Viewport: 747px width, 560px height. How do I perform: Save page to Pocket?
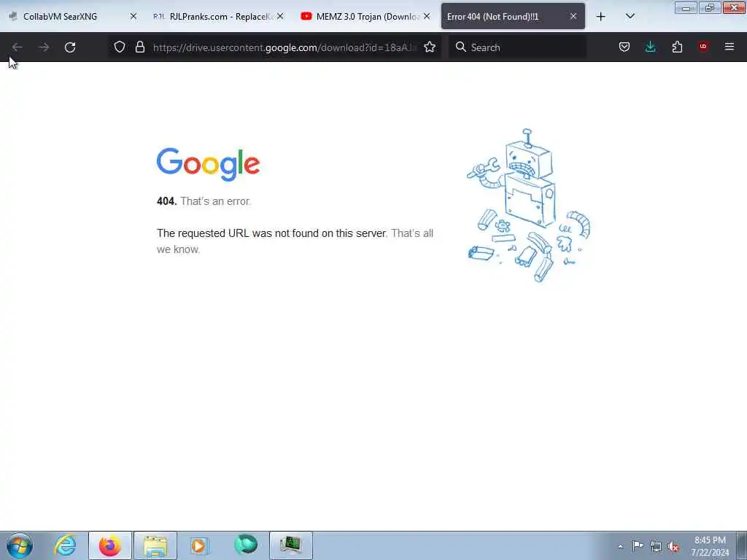(x=624, y=47)
